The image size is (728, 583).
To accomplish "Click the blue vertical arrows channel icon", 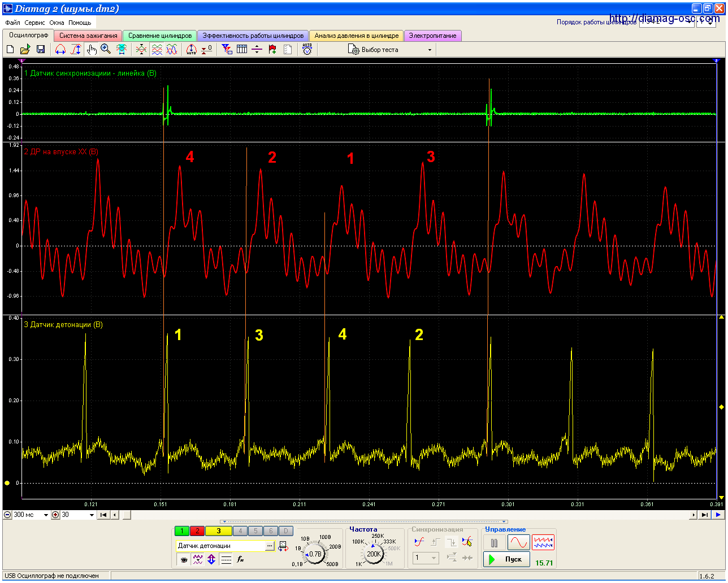I will pyautogui.click(x=211, y=559).
